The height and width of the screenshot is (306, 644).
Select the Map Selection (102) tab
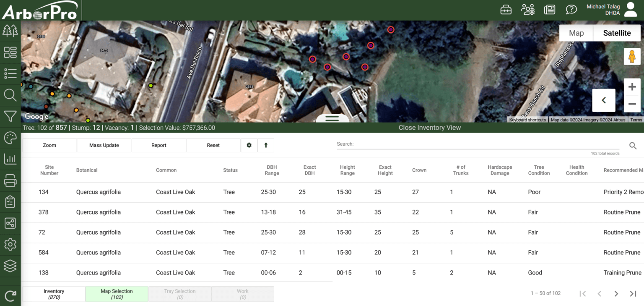point(117,294)
